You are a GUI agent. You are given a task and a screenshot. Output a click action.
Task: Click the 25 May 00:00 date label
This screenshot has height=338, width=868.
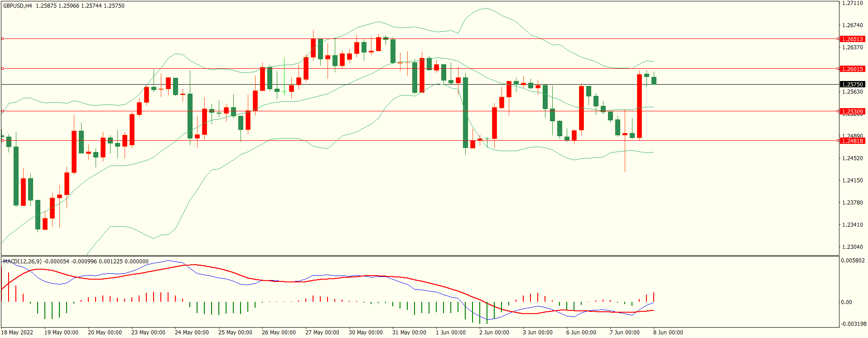pos(235,333)
